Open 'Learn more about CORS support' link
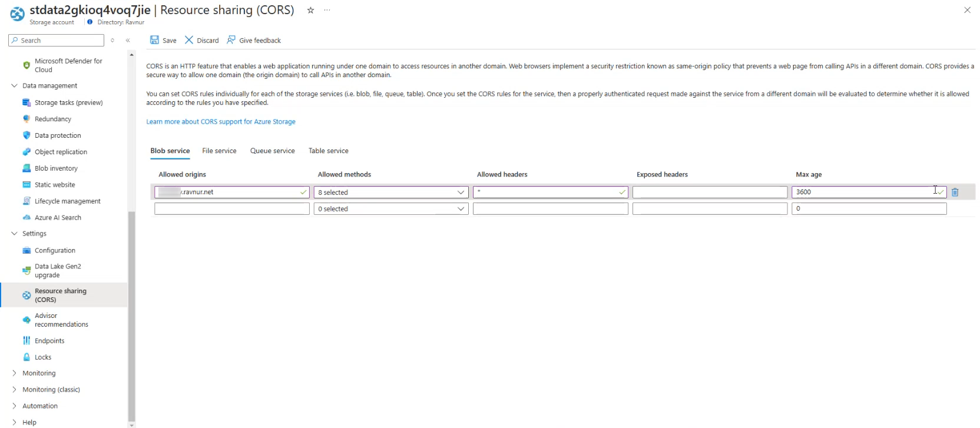The image size is (980, 428). pos(221,122)
